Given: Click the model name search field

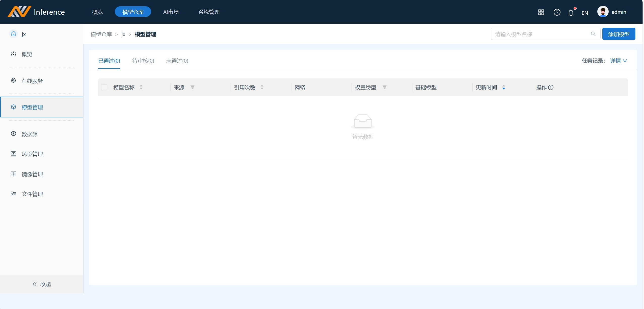Looking at the screenshot, I should coord(540,34).
